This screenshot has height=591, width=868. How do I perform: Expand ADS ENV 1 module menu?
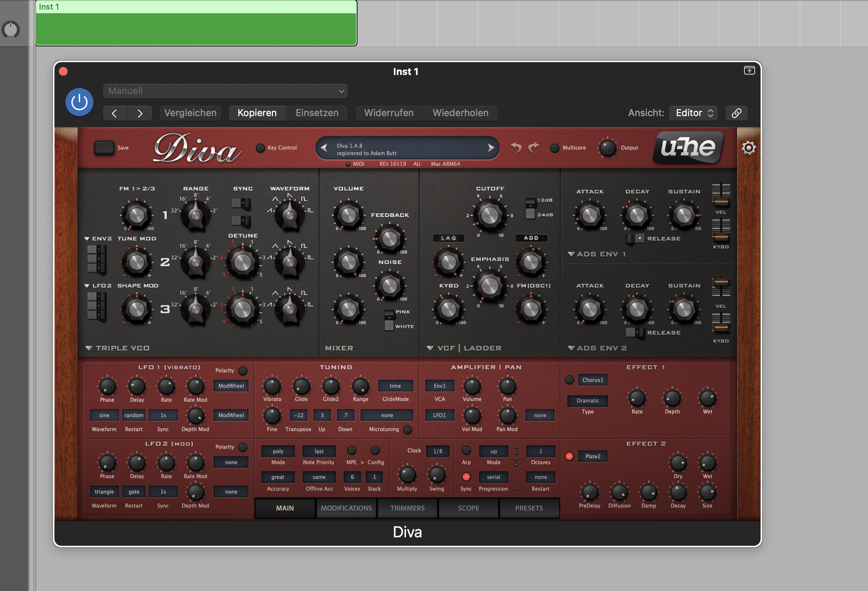tap(571, 254)
